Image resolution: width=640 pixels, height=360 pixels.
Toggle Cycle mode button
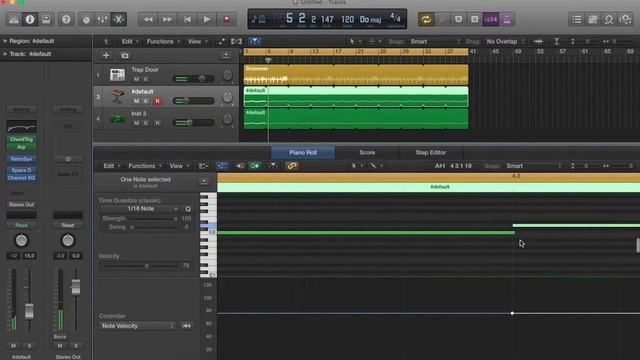[x=426, y=19]
